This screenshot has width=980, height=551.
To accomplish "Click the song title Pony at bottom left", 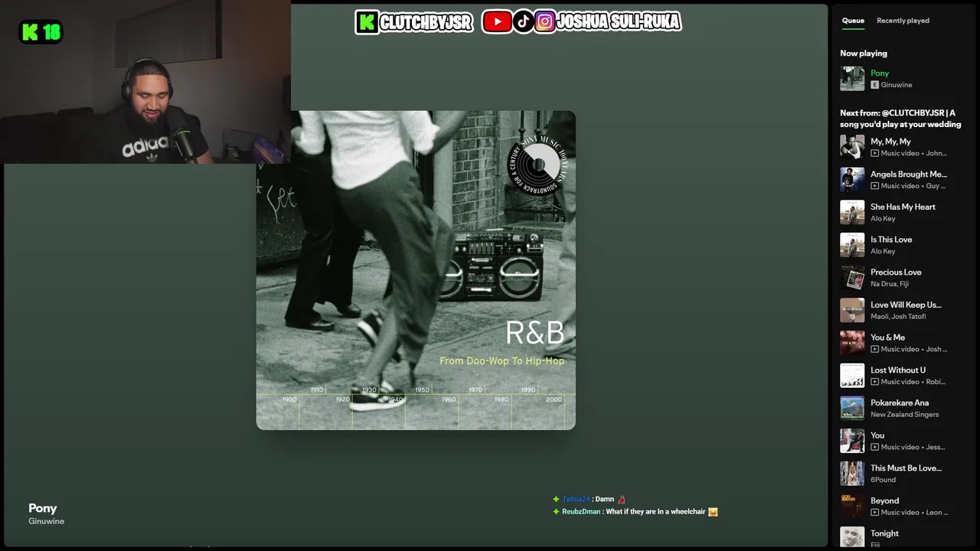I will pyautogui.click(x=43, y=508).
